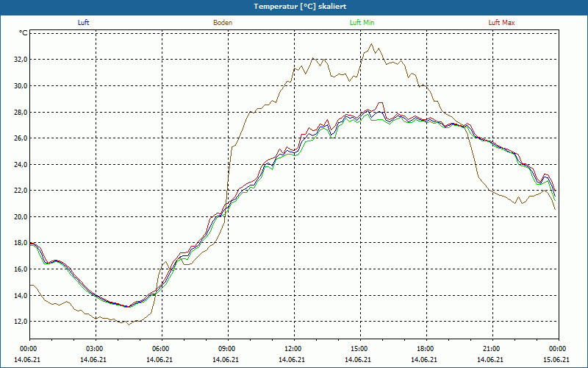Click the 09:00 time axis label
Screen dimensions: 588x368
pos(228,349)
